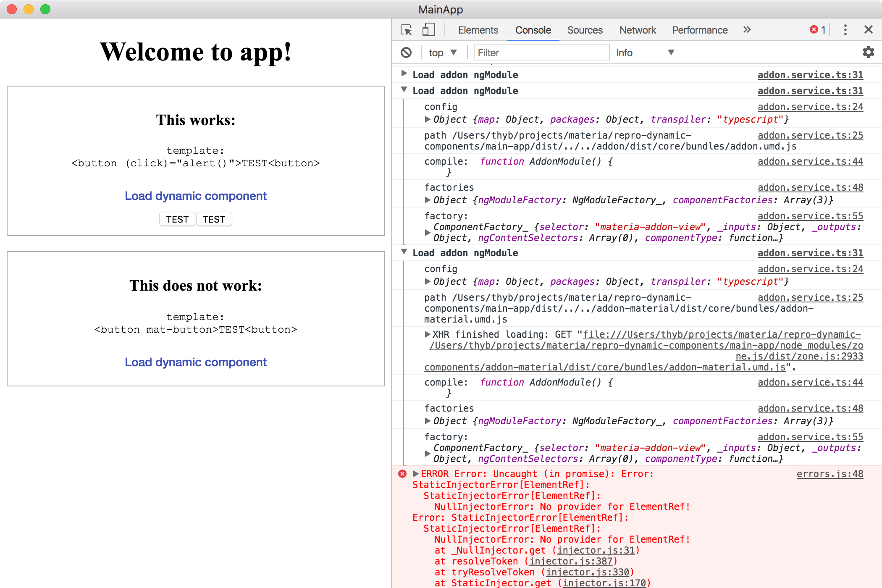Screen dimensions: 882x588
Task: Click the Network panel icon
Action: (x=635, y=29)
